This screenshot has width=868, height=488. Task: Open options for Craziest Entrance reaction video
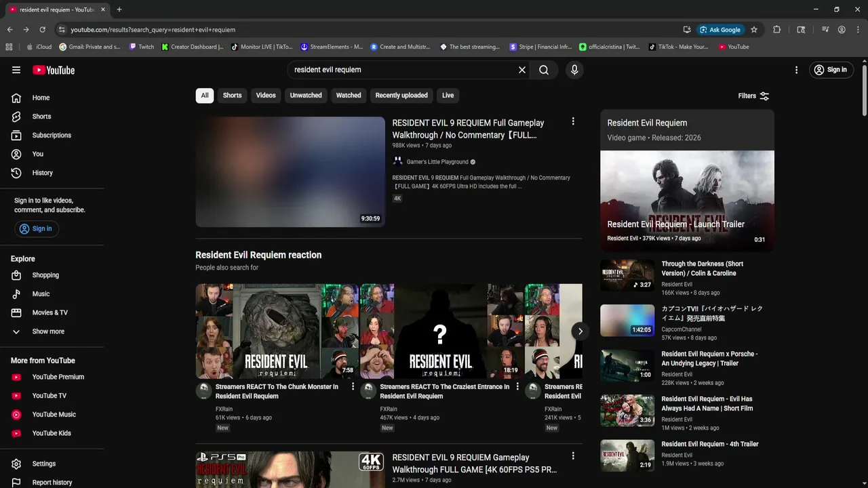(517, 386)
